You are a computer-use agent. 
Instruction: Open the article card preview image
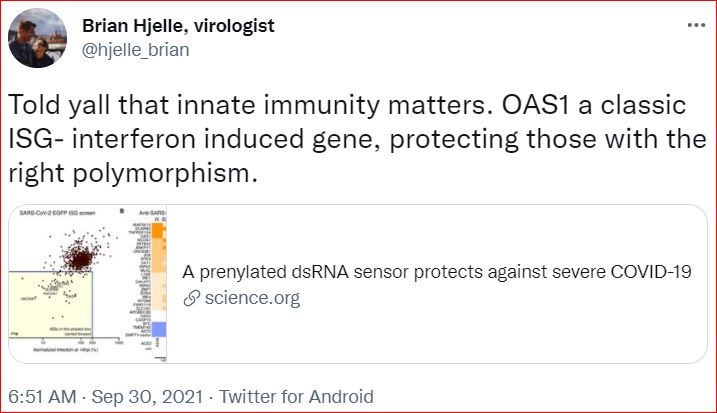pos(88,284)
